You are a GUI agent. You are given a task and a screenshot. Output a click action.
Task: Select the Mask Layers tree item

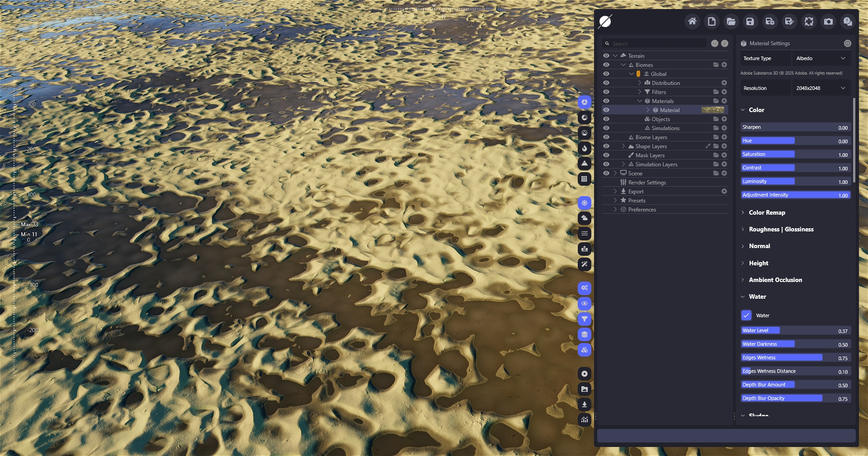tap(650, 155)
